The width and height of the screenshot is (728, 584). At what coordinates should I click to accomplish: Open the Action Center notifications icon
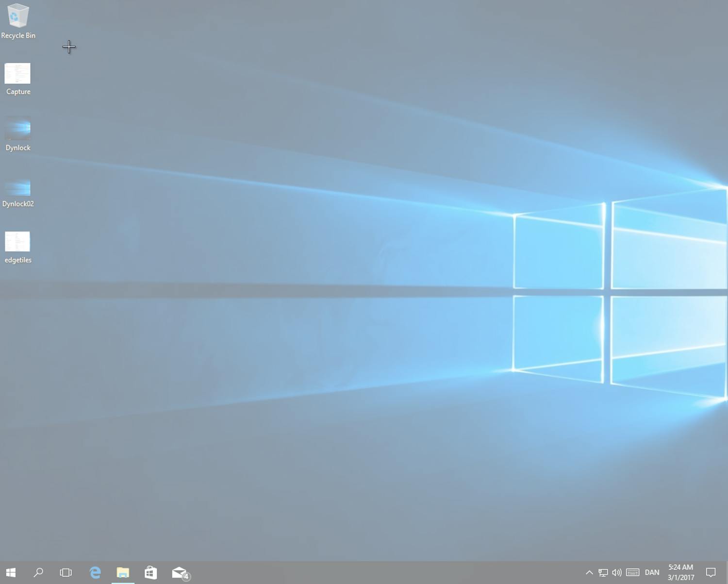(x=711, y=573)
